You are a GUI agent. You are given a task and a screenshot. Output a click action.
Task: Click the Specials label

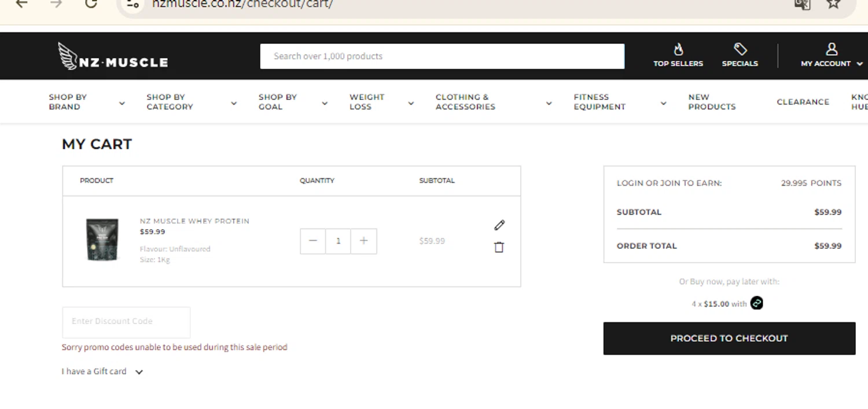pyautogui.click(x=740, y=64)
